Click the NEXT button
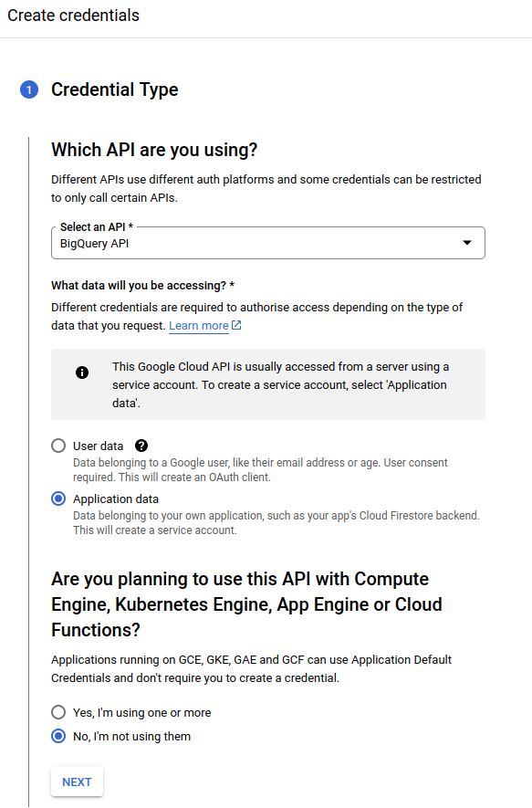The image size is (532, 808). click(77, 782)
